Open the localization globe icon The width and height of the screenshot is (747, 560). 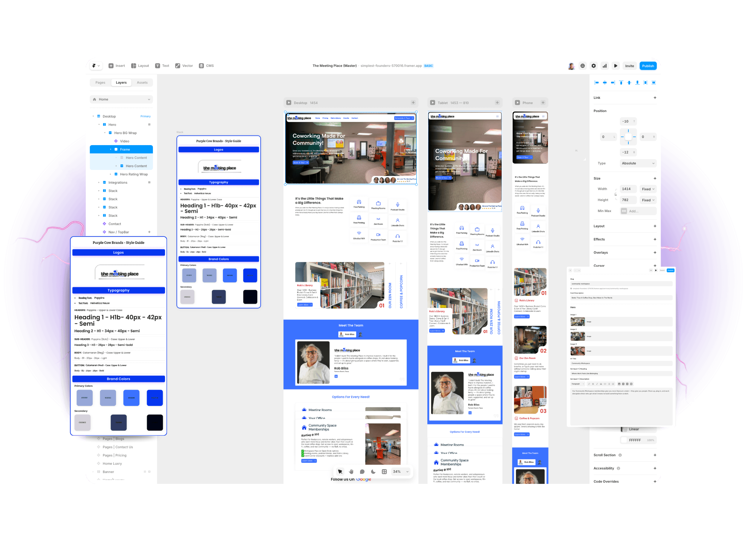coord(583,66)
